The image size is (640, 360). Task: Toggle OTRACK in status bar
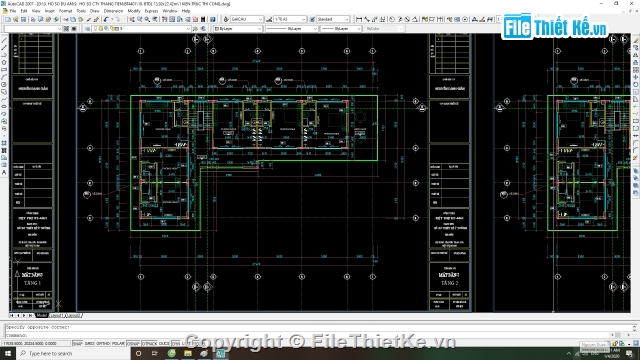coord(149,344)
